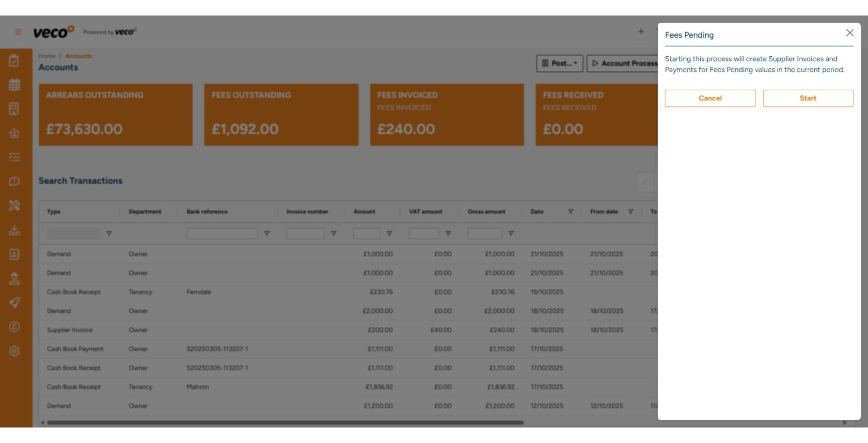Image resolution: width=868 pixels, height=443 pixels.
Task: Filter the Type column using its funnel icon
Action: 110,233
